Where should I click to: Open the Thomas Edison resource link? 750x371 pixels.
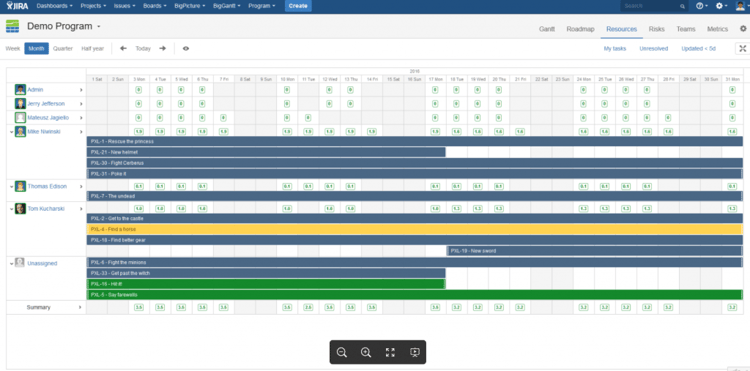tap(47, 186)
